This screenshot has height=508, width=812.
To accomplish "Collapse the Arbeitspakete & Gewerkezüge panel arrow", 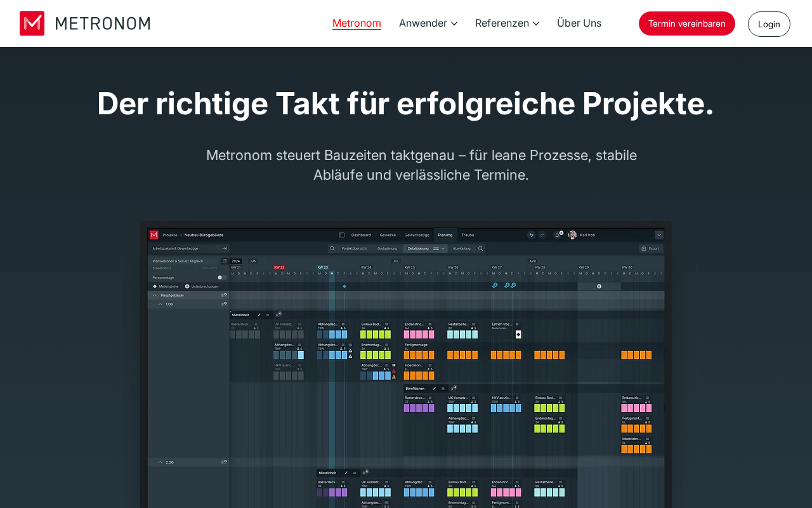I will [225, 248].
